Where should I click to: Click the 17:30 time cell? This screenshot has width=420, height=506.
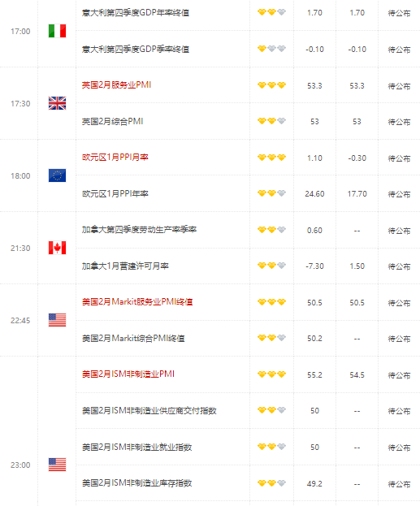pos(20,104)
